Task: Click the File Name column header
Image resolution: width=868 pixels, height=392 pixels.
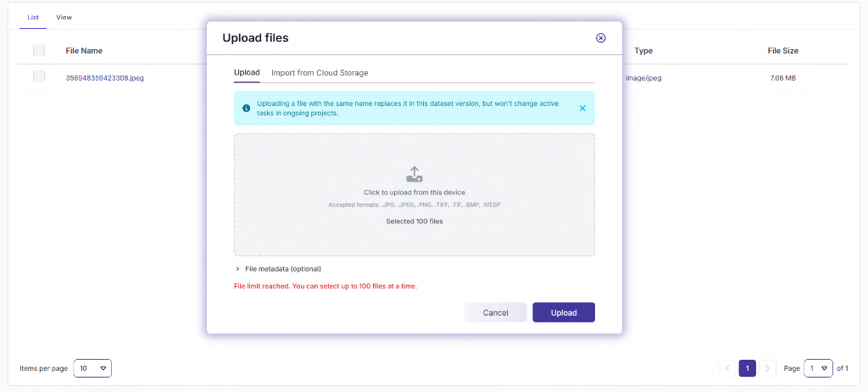Action: tap(84, 51)
